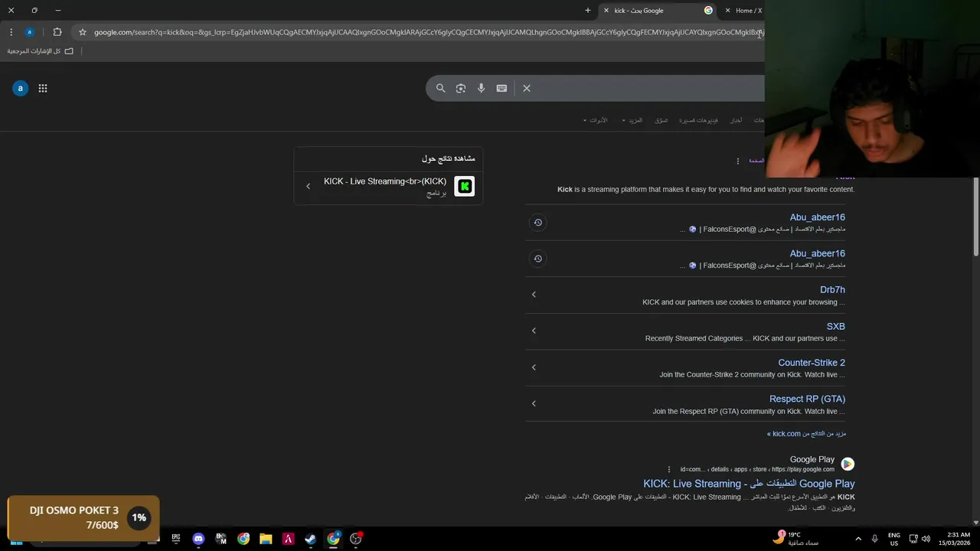This screenshot has height=551, width=980.
Task: Expand the 'الأدوات' tools dropdown
Action: [x=595, y=120]
